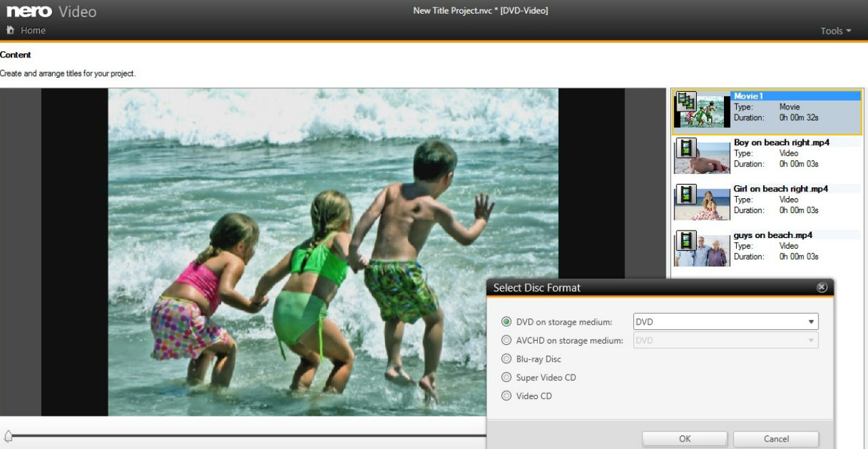868x449 pixels.
Task: Select the Video CD radio button
Action: click(507, 396)
